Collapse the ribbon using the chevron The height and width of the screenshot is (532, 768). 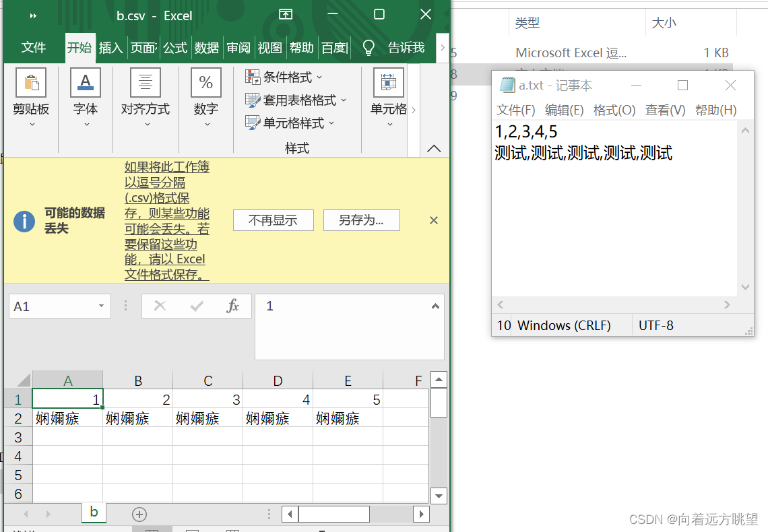[x=434, y=148]
